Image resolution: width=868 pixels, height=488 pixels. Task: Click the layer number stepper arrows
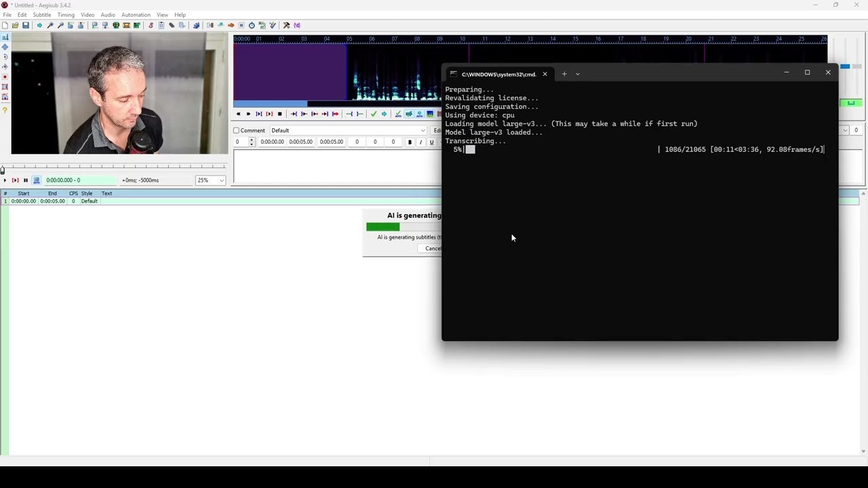coord(252,142)
